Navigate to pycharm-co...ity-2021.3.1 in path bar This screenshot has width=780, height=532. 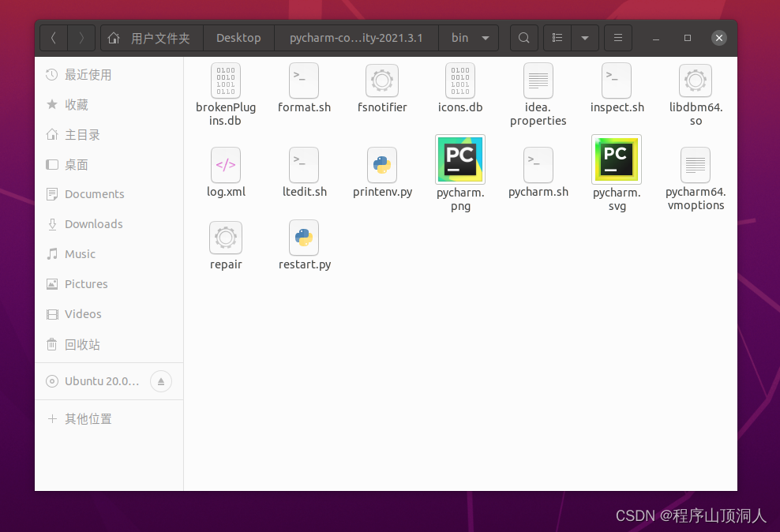(x=356, y=38)
